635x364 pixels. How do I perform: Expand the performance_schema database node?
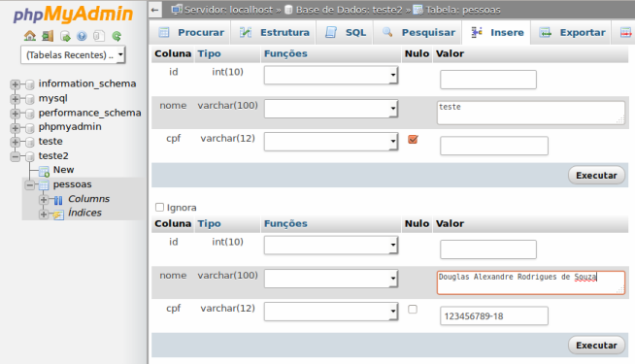[x=15, y=114]
